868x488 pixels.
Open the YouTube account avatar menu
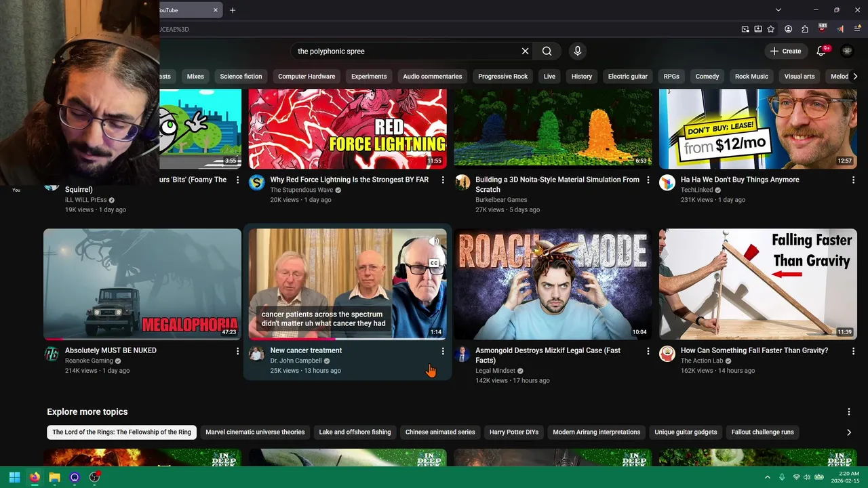click(x=847, y=51)
